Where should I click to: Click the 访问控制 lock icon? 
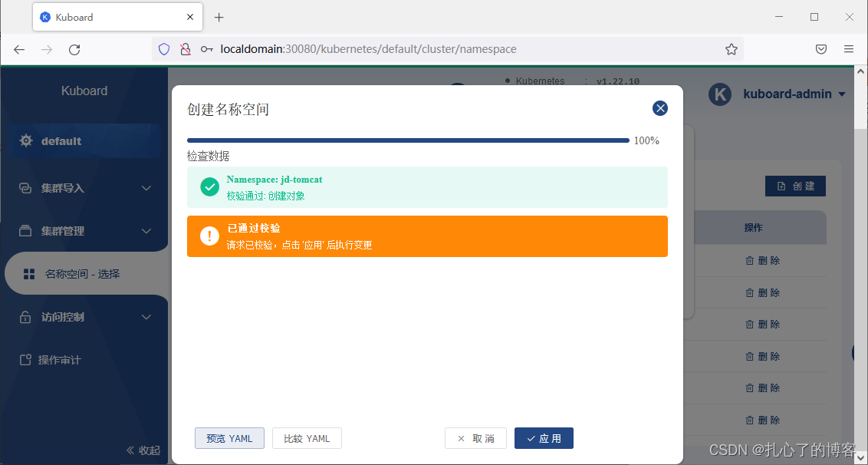(25, 316)
